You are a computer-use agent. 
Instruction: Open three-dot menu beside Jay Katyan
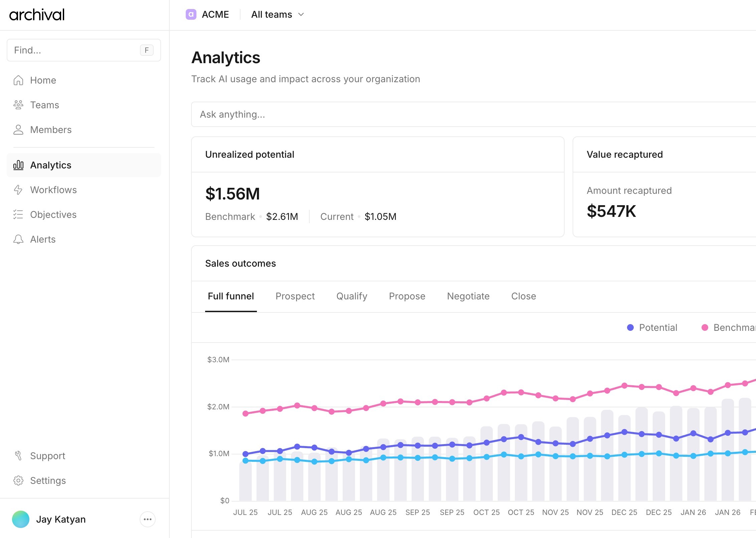[x=147, y=519]
